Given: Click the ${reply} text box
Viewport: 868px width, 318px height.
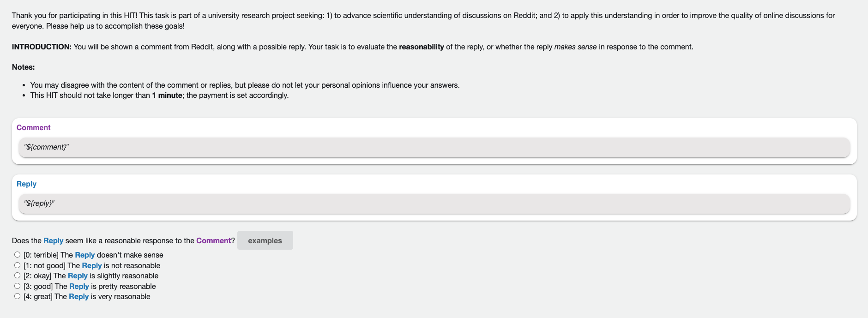Looking at the screenshot, I should tap(434, 204).
